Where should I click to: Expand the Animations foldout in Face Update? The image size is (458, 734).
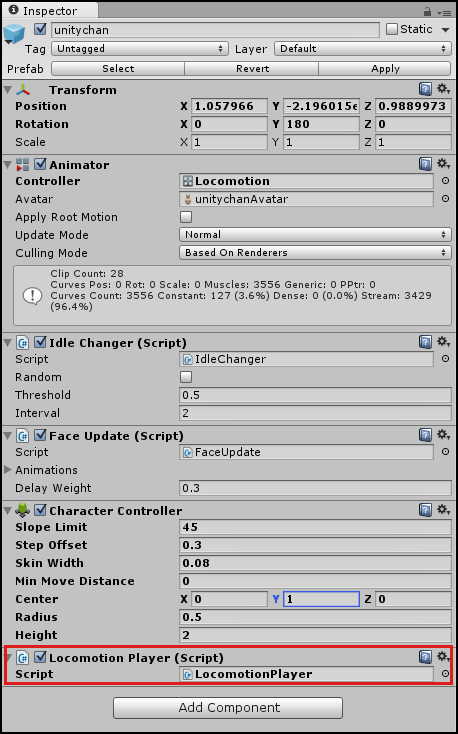7,470
